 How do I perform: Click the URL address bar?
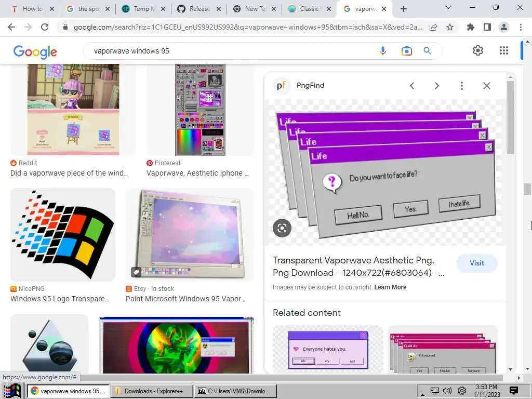248,28
